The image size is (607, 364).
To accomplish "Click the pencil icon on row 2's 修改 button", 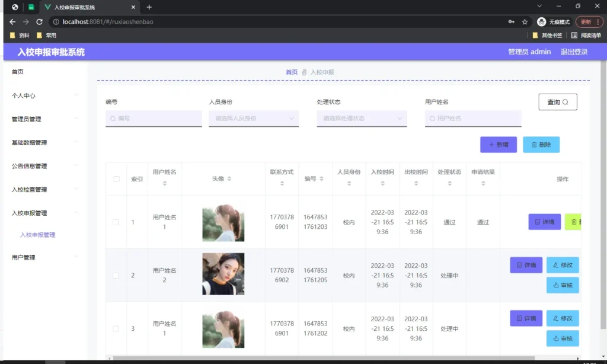I will click(556, 264).
